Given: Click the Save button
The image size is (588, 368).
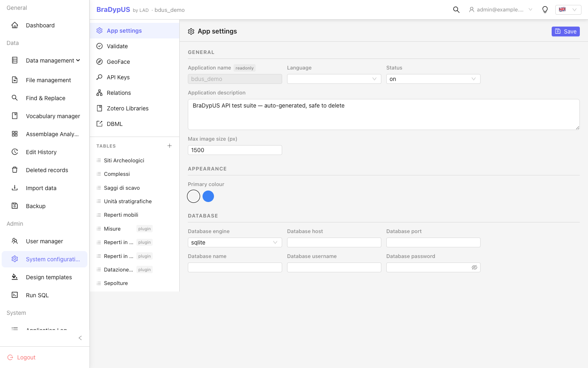Looking at the screenshot, I should pos(566,31).
